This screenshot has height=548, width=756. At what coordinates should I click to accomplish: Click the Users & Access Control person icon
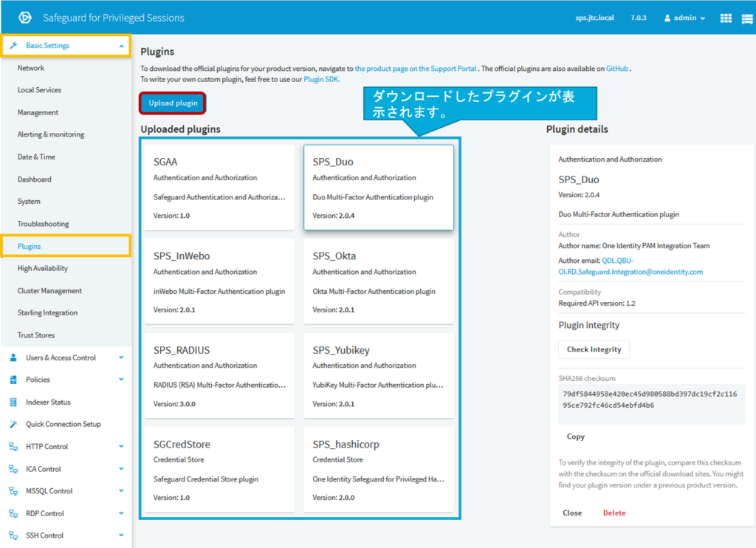[x=13, y=357]
